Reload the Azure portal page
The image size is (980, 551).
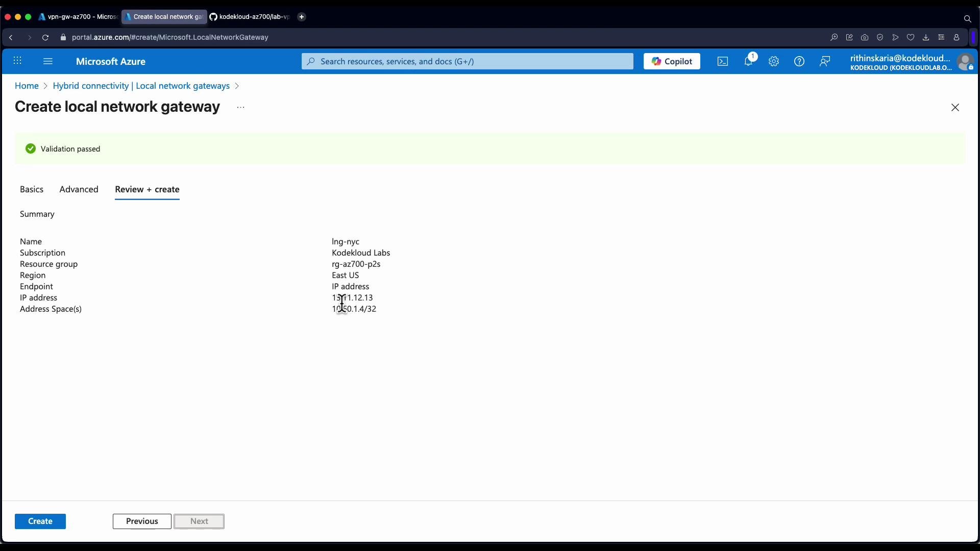click(45, 38)
